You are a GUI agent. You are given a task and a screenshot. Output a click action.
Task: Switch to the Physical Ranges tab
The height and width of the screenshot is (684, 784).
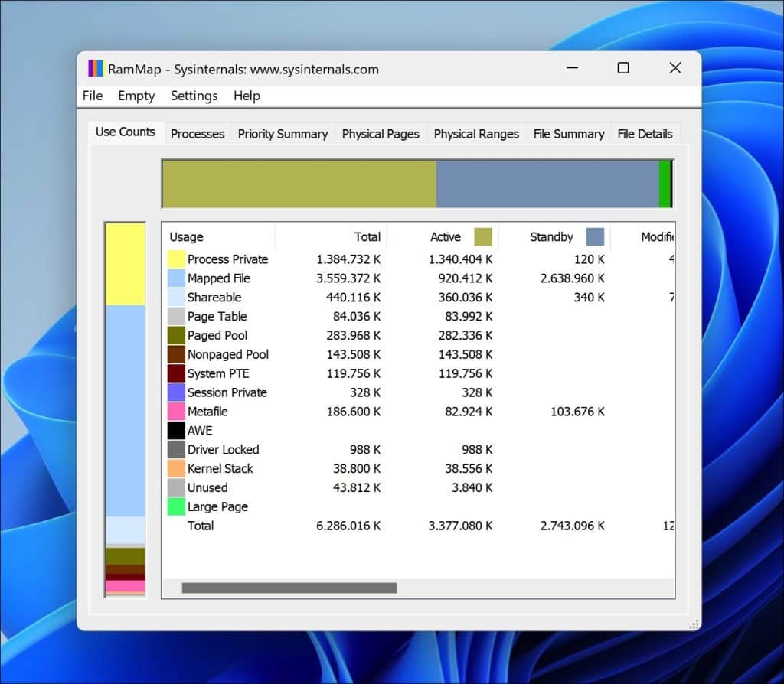click(x=476, y=133)
